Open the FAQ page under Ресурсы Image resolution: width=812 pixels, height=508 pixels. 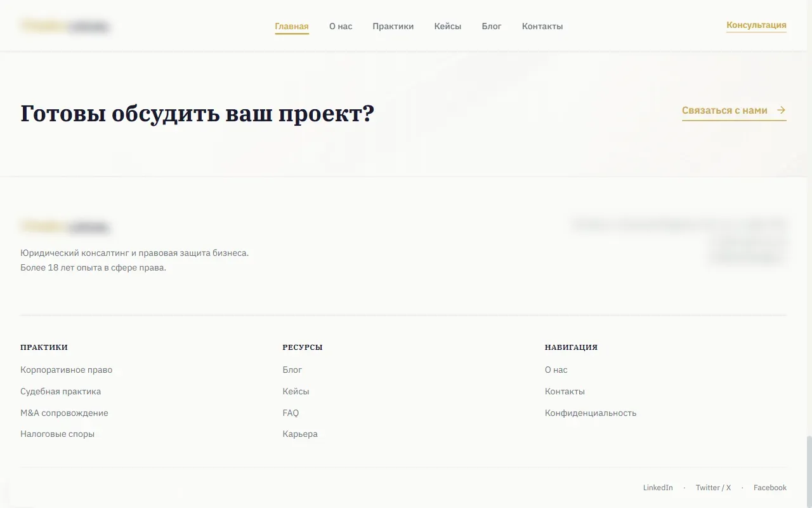(x=291, y=413)
